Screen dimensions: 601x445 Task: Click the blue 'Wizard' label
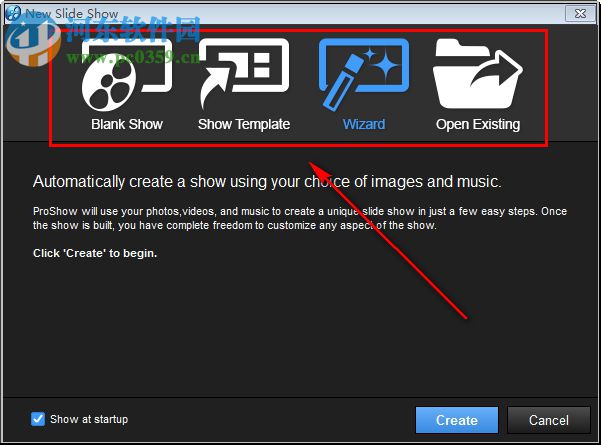[x=364, y=124]
